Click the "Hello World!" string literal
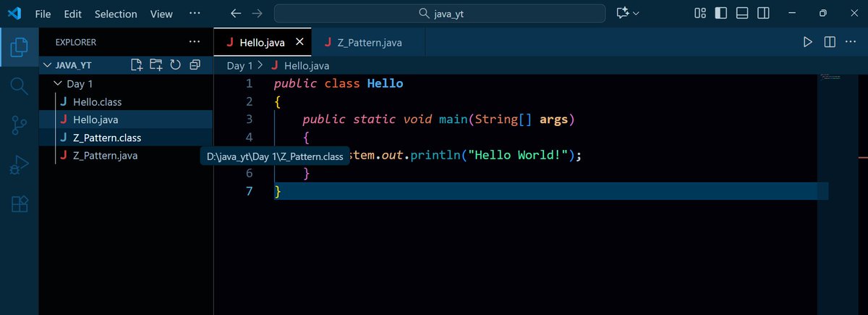This screenshot has height=315, width=868. [518, 155]
